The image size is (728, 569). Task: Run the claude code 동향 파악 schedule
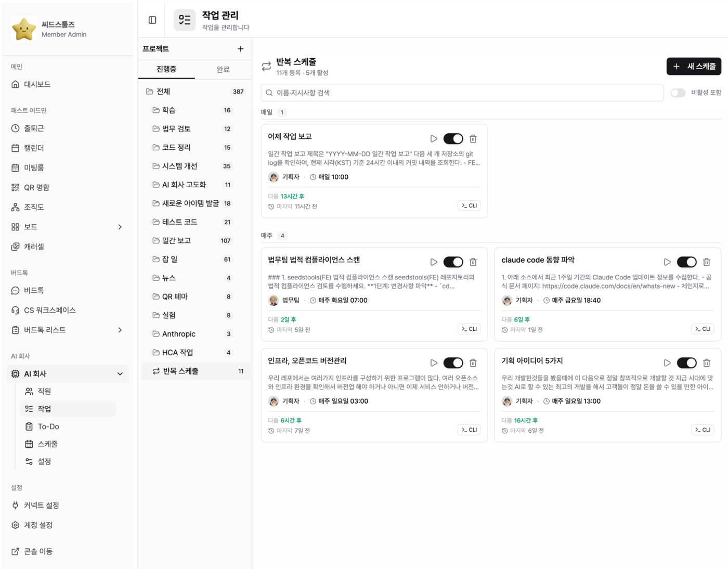click(x=667, y=262)
